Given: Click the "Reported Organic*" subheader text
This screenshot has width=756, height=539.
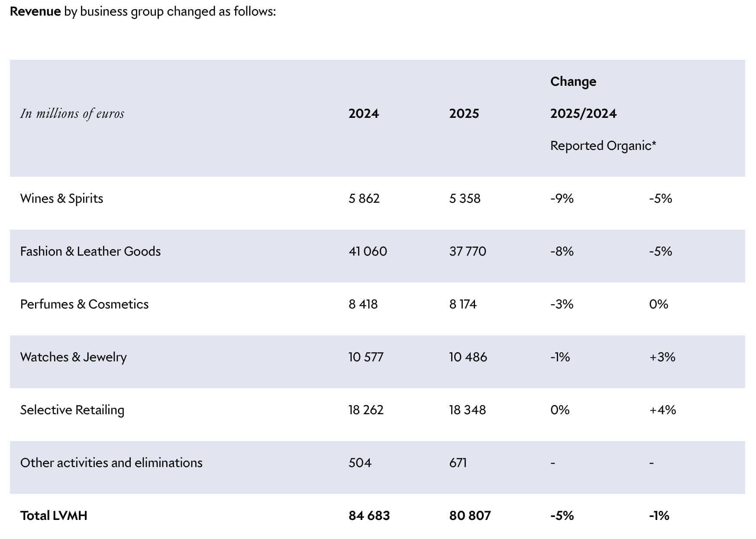Looking at the screenshot, I should [603, 146].
